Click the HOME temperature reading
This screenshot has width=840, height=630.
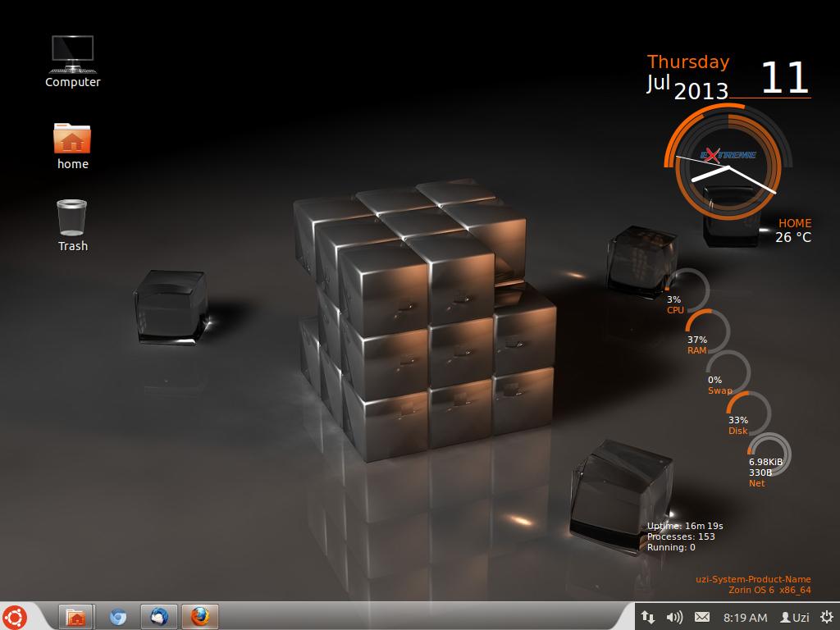click(793, 231)
